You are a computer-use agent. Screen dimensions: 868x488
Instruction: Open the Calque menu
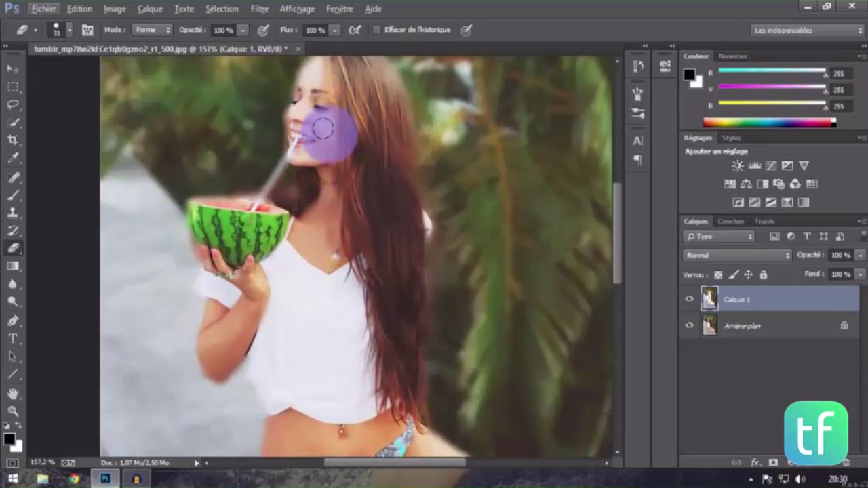pyautogui.click(x=150, y=9)
